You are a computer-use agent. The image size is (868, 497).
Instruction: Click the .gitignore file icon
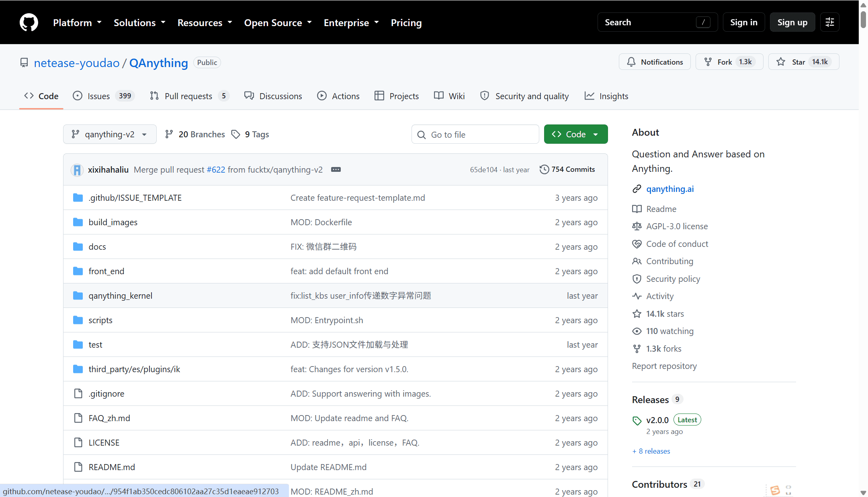[x=78, y=393]
